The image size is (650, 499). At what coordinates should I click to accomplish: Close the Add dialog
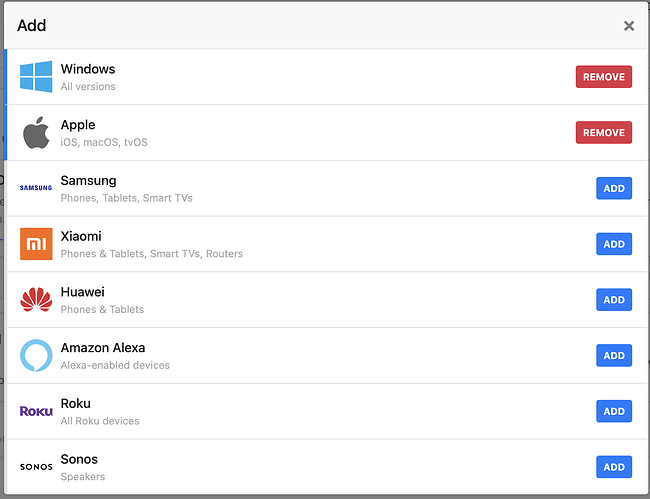[x=629, y=26]
